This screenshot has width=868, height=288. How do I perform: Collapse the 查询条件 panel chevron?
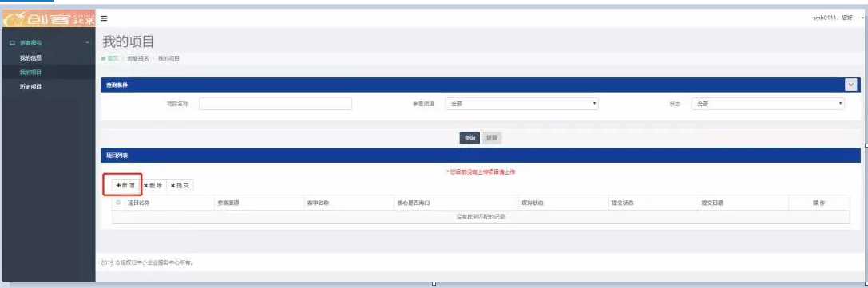tap(851, 85)
